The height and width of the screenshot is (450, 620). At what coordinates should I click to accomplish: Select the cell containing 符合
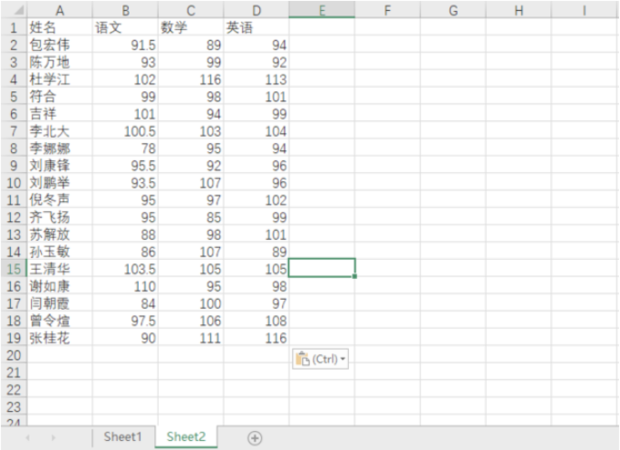click(x=60, y=96)
